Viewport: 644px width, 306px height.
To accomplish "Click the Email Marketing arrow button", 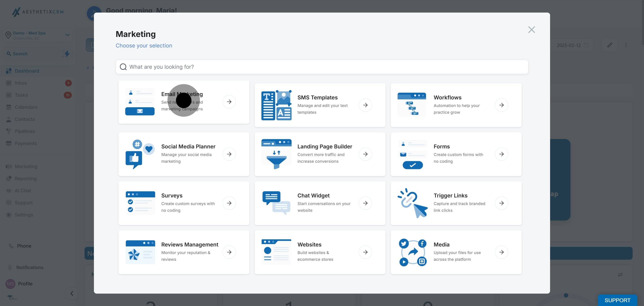I will [x=229, y=102].
